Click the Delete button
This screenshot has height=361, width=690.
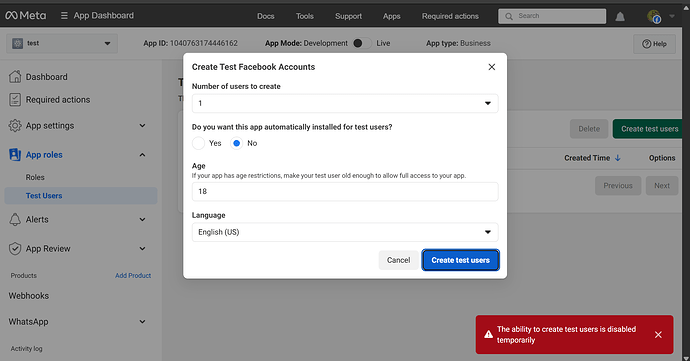(589, 129)
